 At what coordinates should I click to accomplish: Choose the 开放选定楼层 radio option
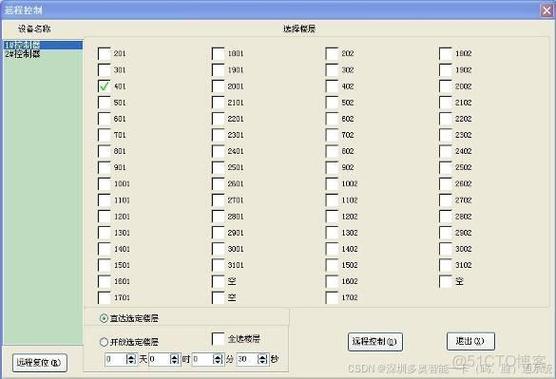coord(104,342)
